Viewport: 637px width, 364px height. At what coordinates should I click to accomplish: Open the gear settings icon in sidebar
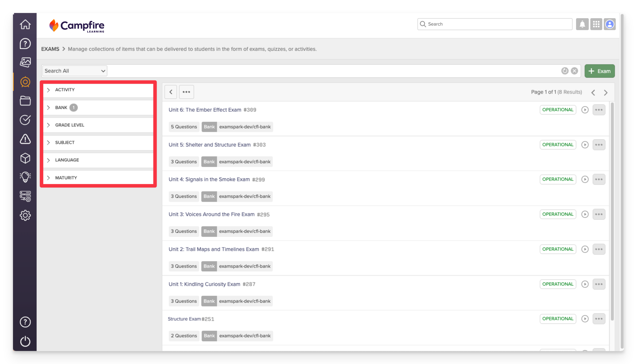25,215
